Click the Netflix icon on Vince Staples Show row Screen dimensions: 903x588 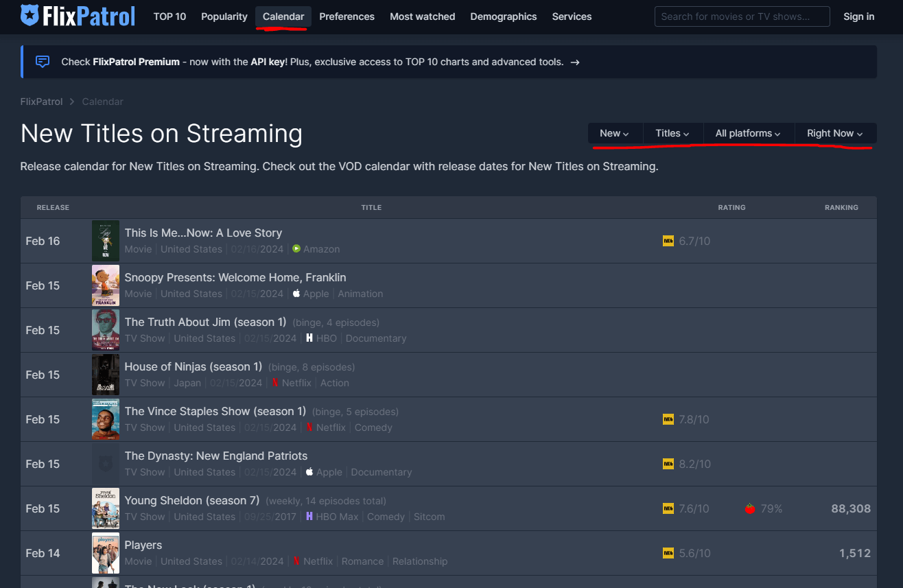[x=309, y=427]
